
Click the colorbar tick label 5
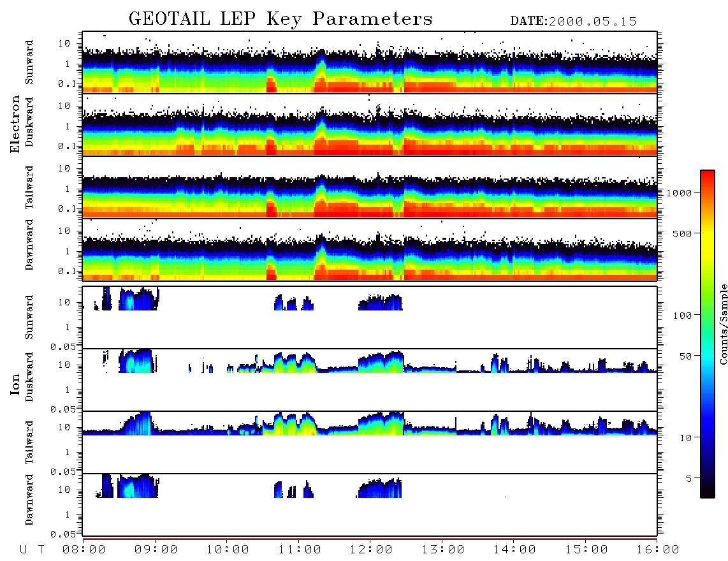coord(688,478)
